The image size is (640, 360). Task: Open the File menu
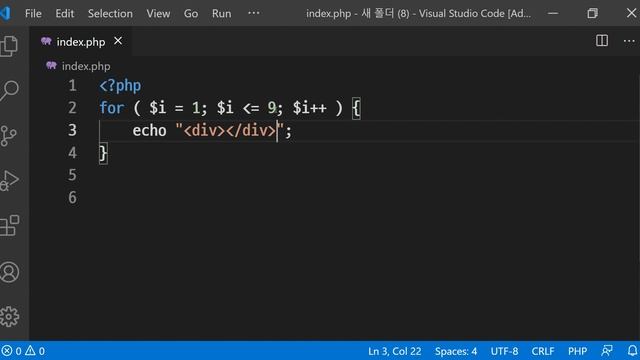pyautogui.click(x=33, y=13)
